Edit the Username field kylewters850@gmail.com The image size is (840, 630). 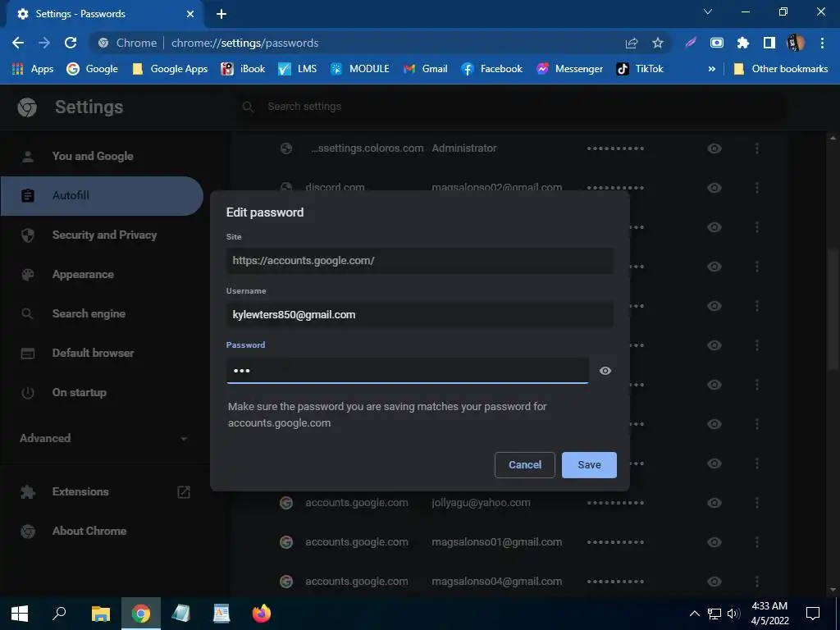[x=419, y=315]
